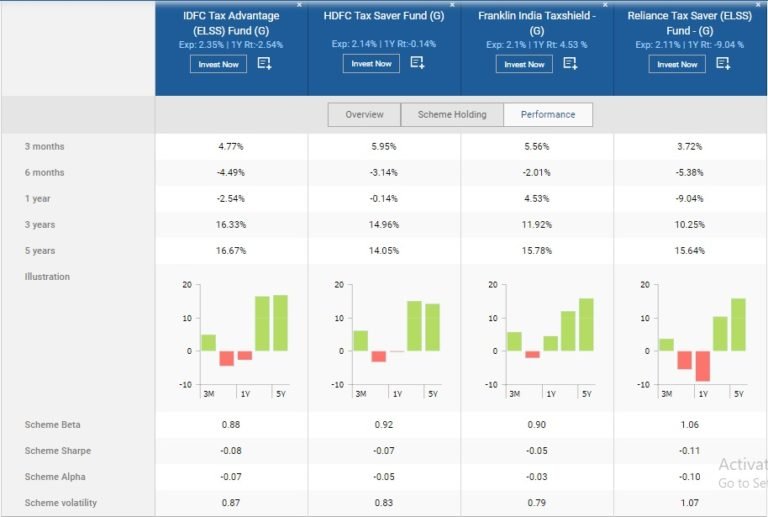Select the Scheme Alpha row label

click(55, 476)
